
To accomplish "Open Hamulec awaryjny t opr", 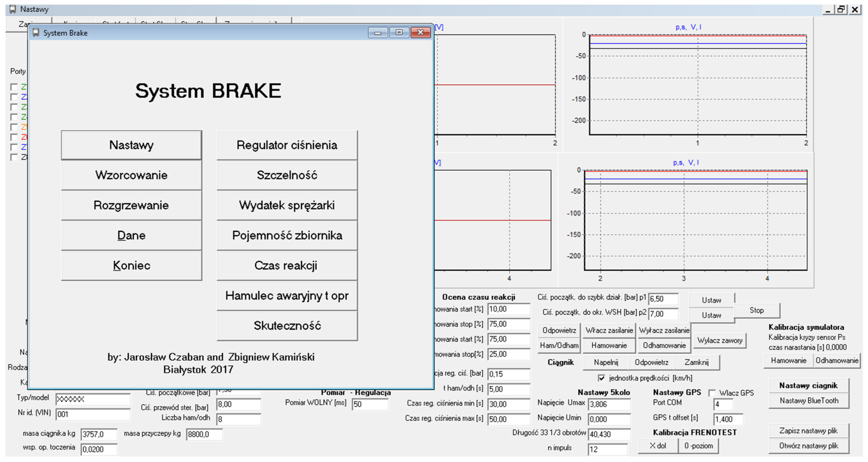I will point(287,296).
